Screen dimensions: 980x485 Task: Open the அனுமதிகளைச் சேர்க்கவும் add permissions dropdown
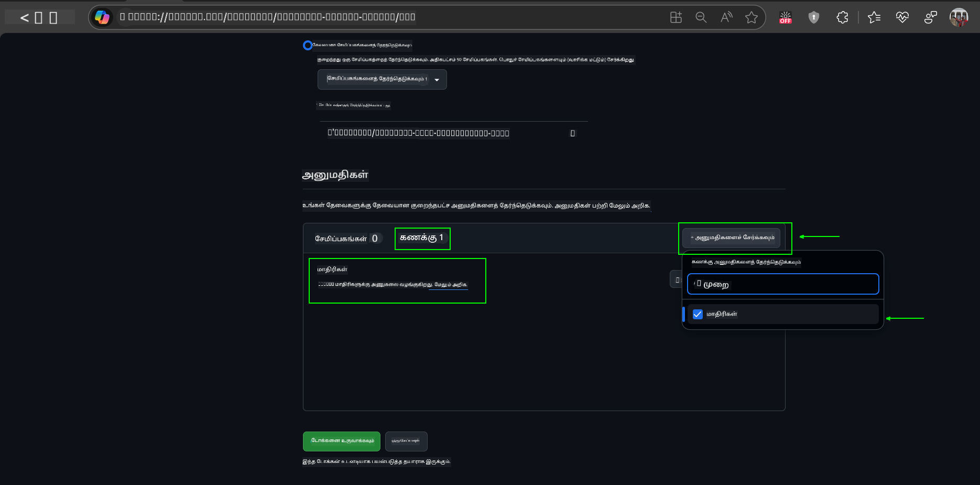coord(732,238)
